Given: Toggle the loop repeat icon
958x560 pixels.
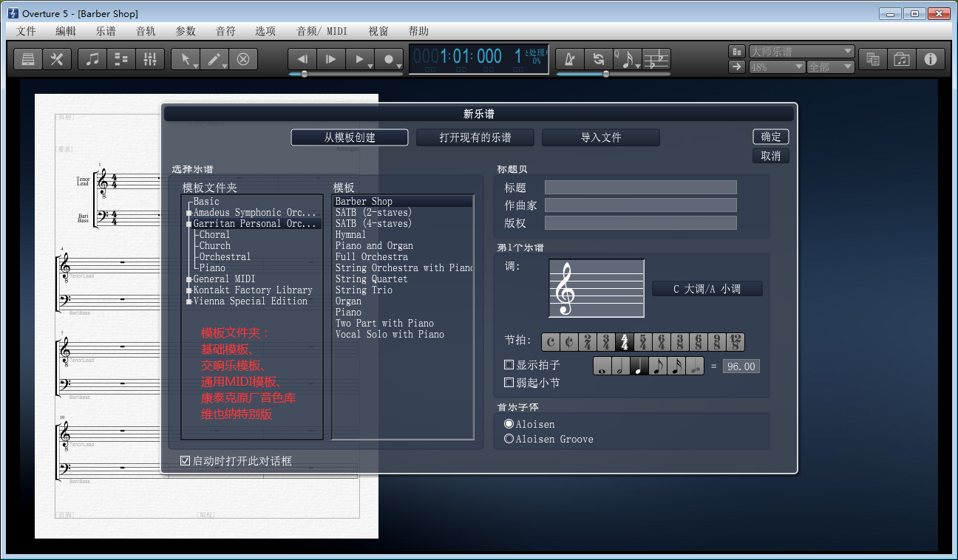Looking at the screenshot, I should point(599,59).
